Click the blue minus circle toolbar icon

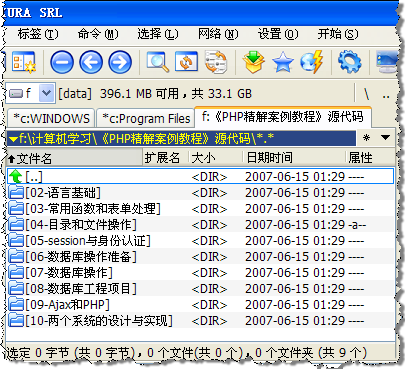coord(62,62)
